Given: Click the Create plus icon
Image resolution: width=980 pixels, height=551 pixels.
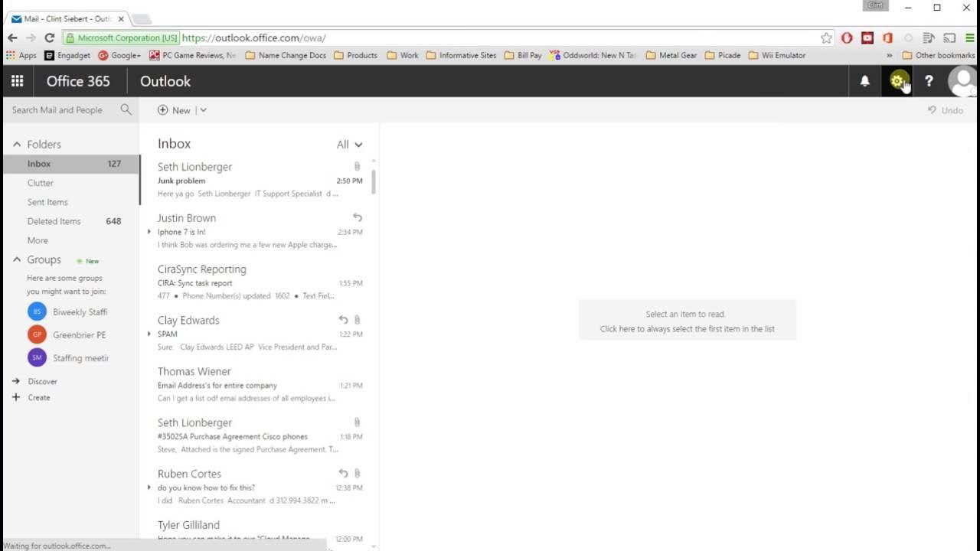Looking at the screenshot, I should pos(16,397).
